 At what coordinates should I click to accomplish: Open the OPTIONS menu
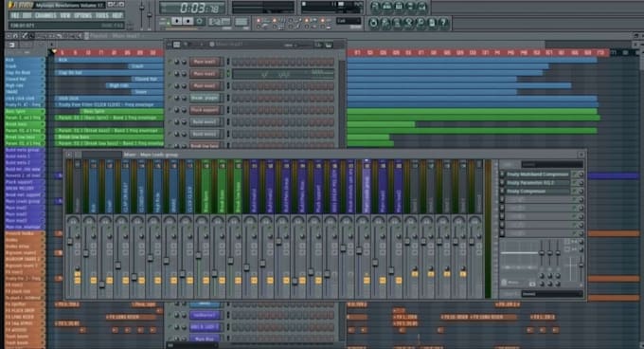point(83,15)
